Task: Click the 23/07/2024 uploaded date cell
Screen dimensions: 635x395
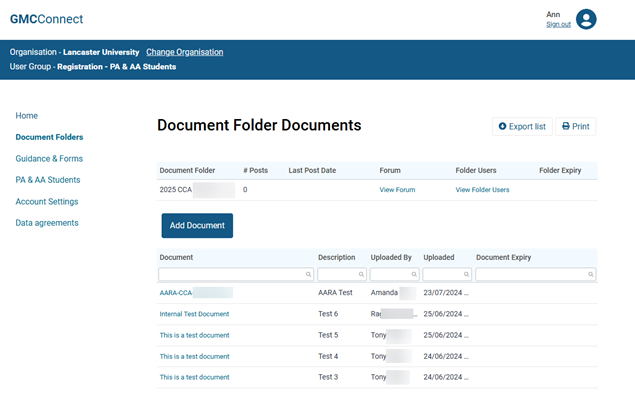Action: tap(446, 293)
